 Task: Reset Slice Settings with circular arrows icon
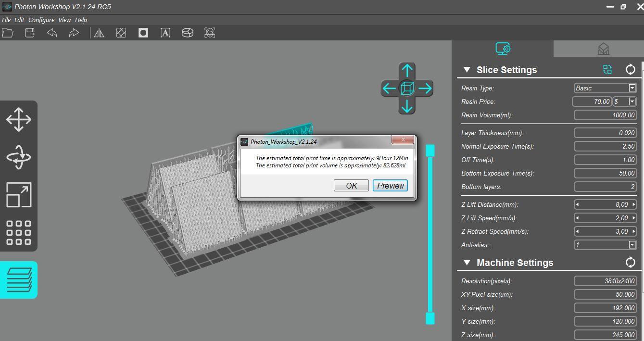click(631, 70)
